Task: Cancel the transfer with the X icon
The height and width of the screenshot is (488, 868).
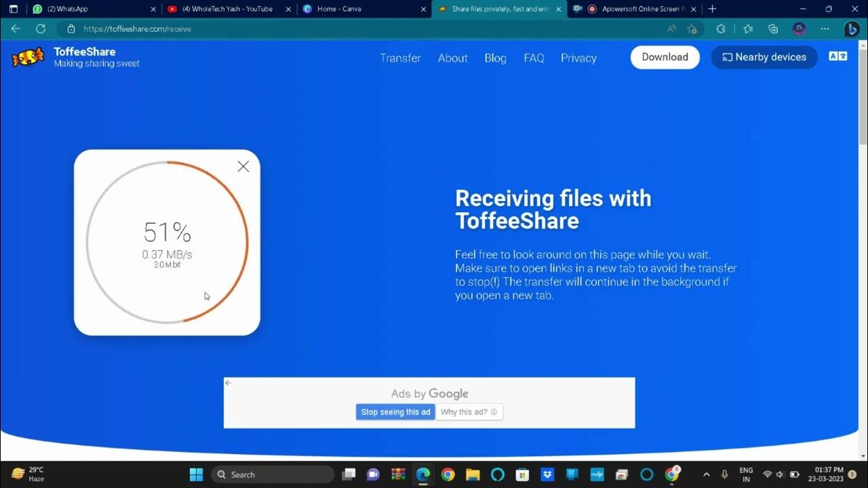Action: [243, 167]
